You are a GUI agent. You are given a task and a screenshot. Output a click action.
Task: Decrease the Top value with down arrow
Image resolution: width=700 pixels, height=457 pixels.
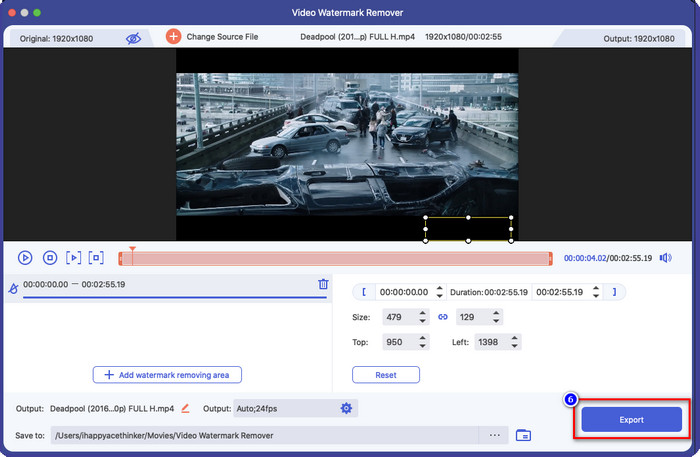(422, 346)
